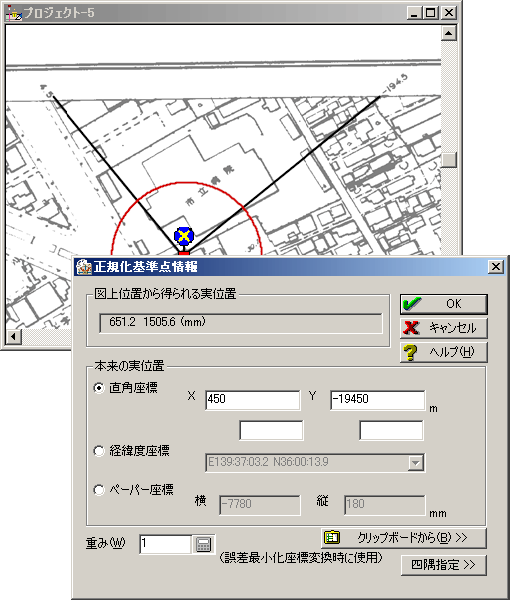
Task: Click the 重み(W) weight input field
Action: tap(165, 544)
